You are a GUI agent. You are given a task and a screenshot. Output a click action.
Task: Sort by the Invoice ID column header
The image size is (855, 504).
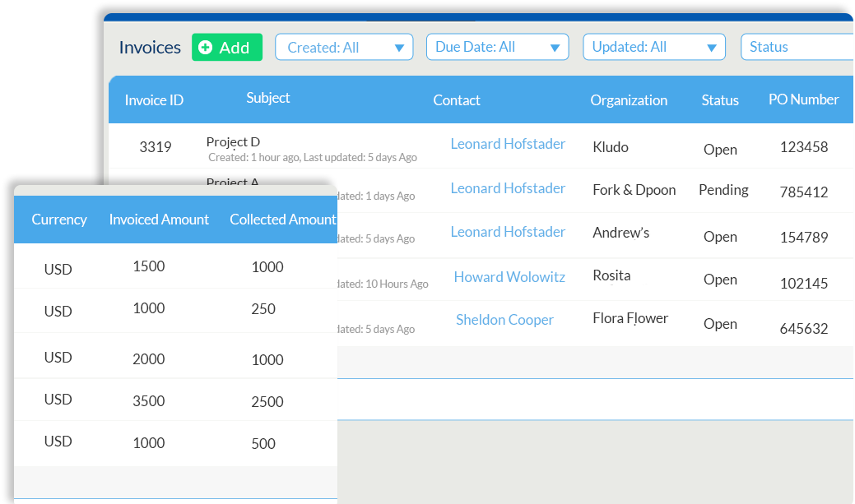coord(153,99)
